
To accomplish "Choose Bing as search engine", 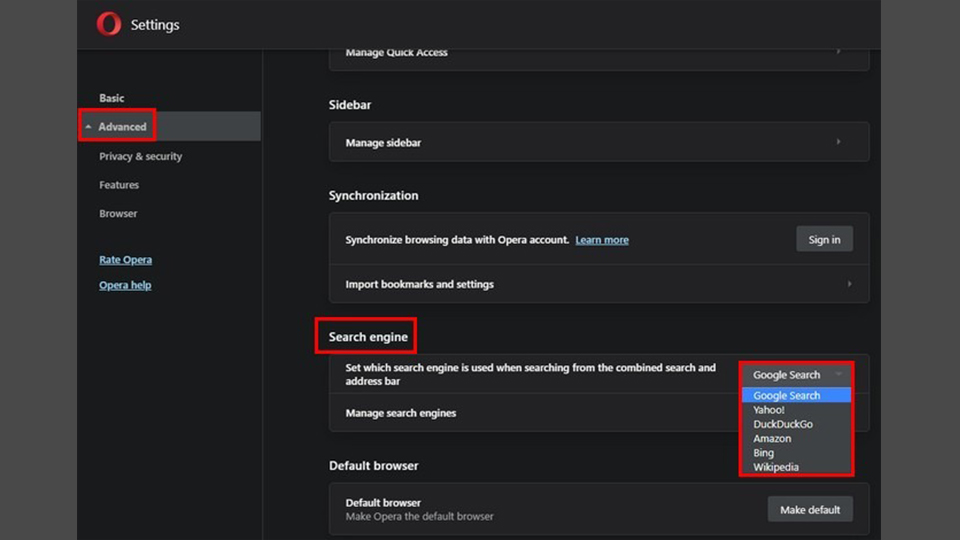I will click(796, 453).
